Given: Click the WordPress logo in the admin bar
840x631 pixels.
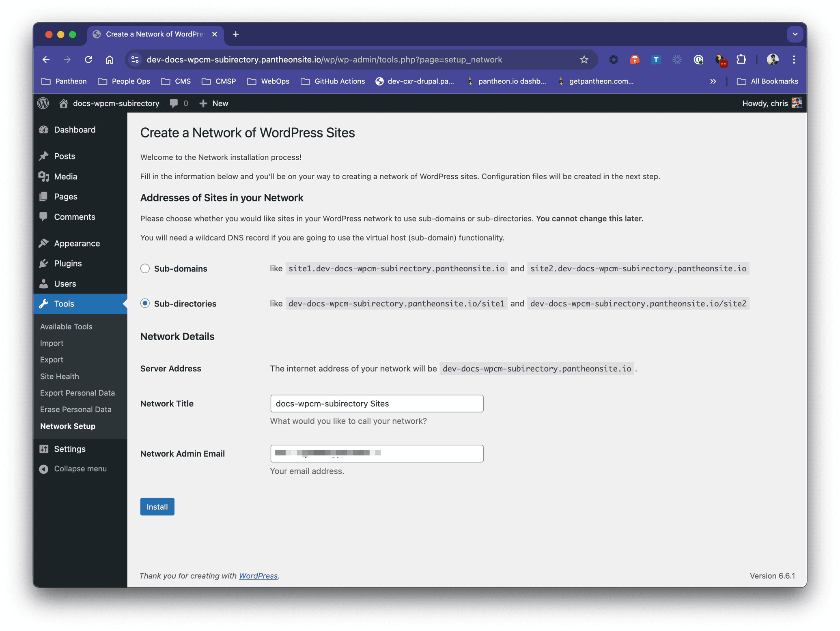Looking at the screenshot, I should [43, 103].
